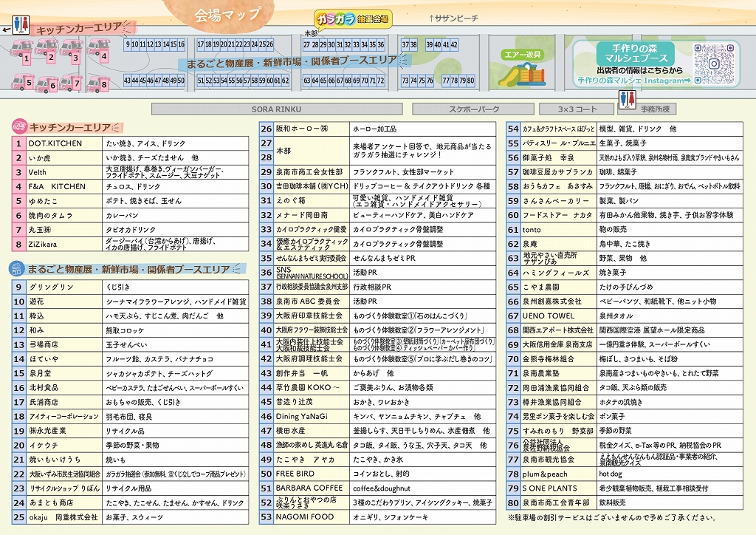The image size is (756, 535).
Task: Click the さんさんベーカリー vendor name
Action: [x=556, y=201]
